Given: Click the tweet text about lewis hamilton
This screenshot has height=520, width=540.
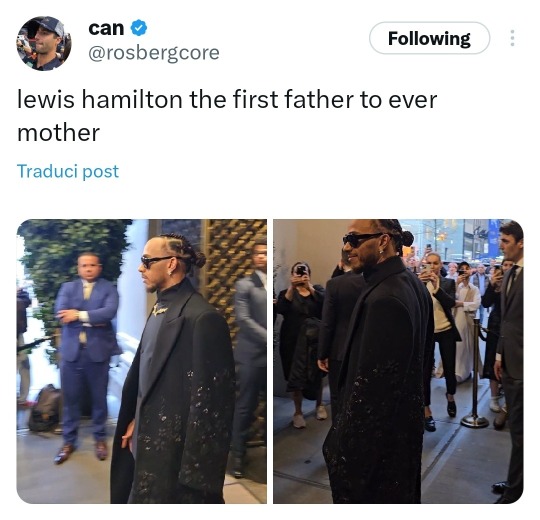Looking at the screenshot, I should coord(227,116).
